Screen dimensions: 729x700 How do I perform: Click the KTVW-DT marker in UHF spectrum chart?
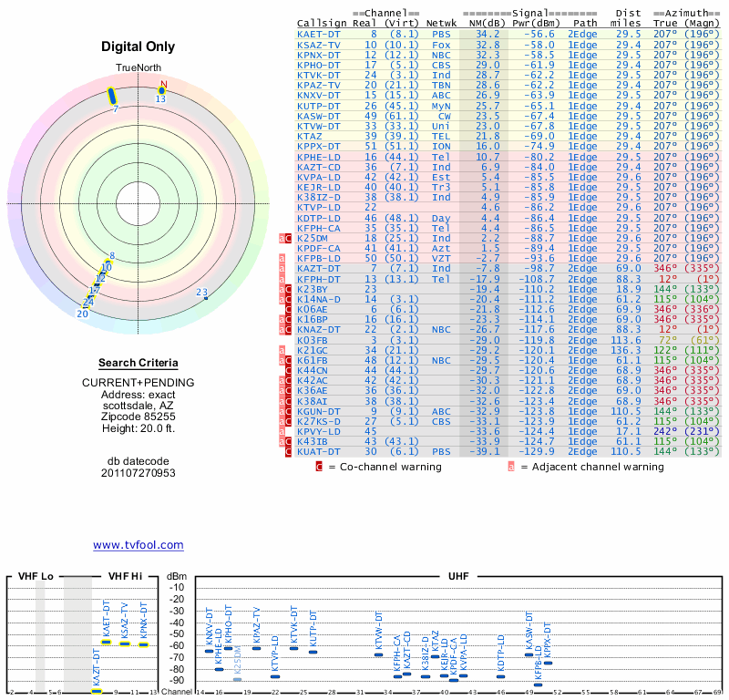click(378, 654)
